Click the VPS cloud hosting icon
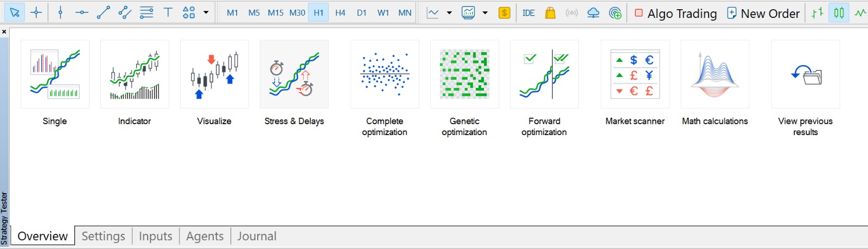Screen dimensions: 868x249 tap(593, 13)
